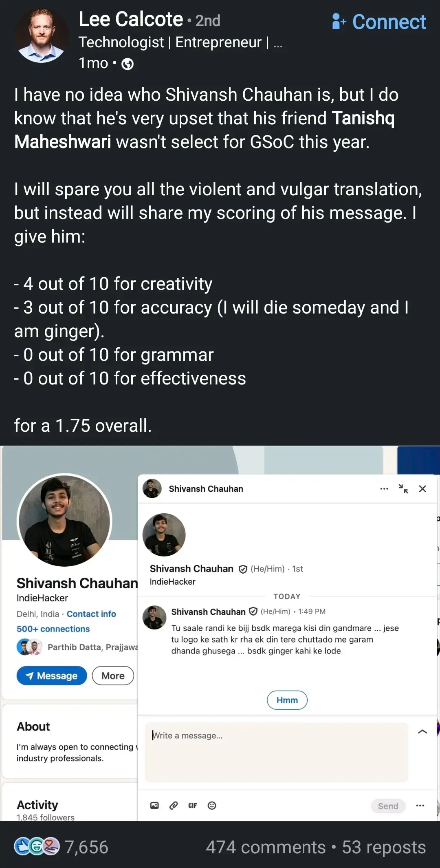Attach a file using the paperclip icon

173,806
